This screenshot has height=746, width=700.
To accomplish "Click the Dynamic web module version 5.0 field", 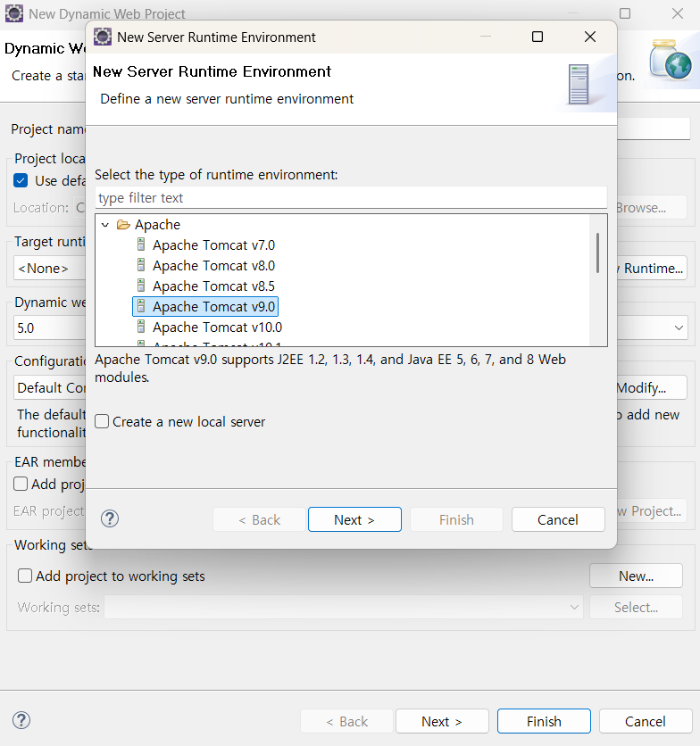I will pos(49,327).
